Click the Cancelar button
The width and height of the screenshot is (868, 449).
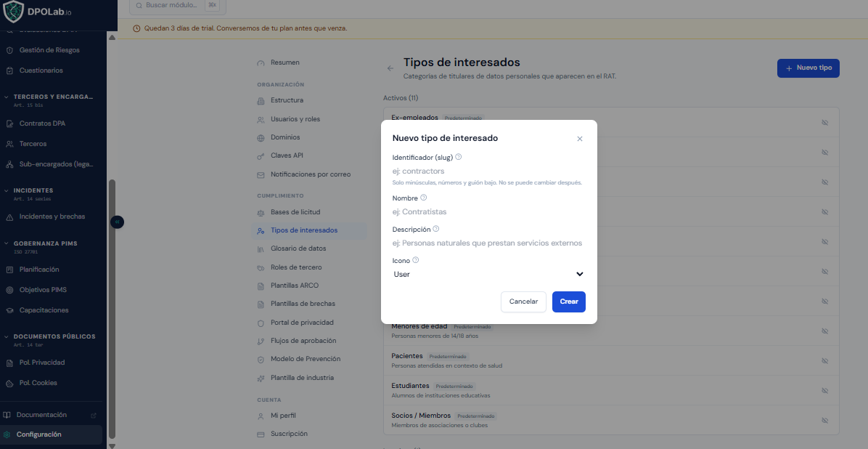pos(523,302)
